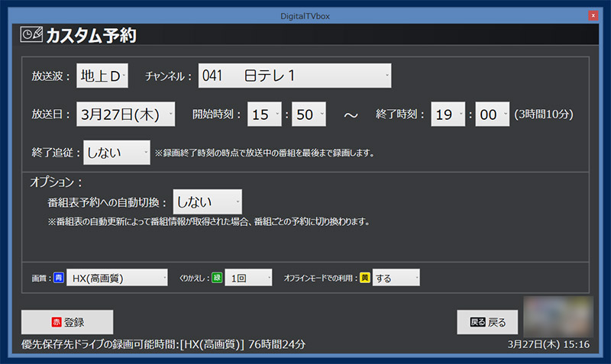Viewport: 611px width, 364px height.
Task: Click the yellow 黄 badge for offline mode
Action: coord(366,279)
